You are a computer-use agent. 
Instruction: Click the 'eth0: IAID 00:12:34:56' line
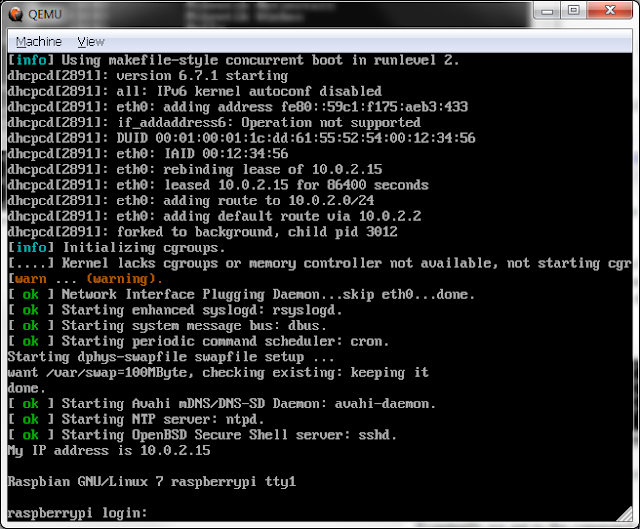[148, 154]
